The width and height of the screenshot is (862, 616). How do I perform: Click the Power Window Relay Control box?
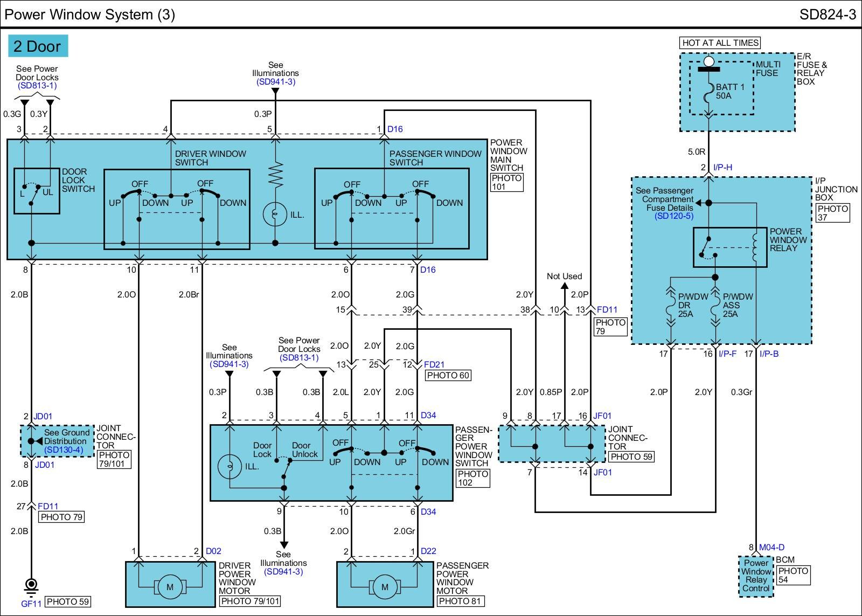pos(756,576)
